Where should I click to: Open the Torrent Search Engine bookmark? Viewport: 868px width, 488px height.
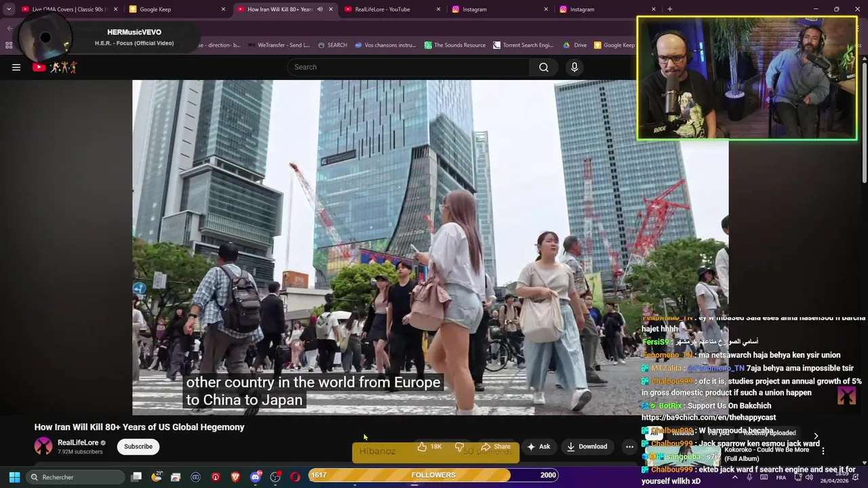click(524, 45)
